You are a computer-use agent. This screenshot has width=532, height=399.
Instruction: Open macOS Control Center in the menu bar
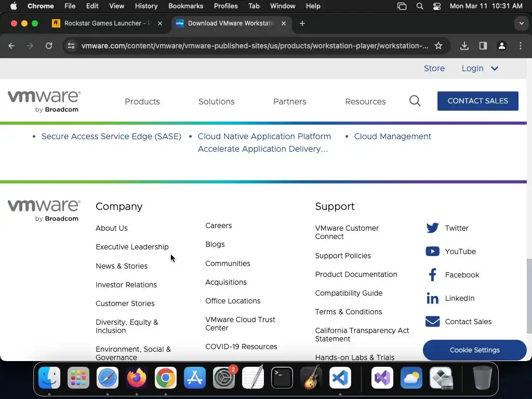tap(436, 6)
